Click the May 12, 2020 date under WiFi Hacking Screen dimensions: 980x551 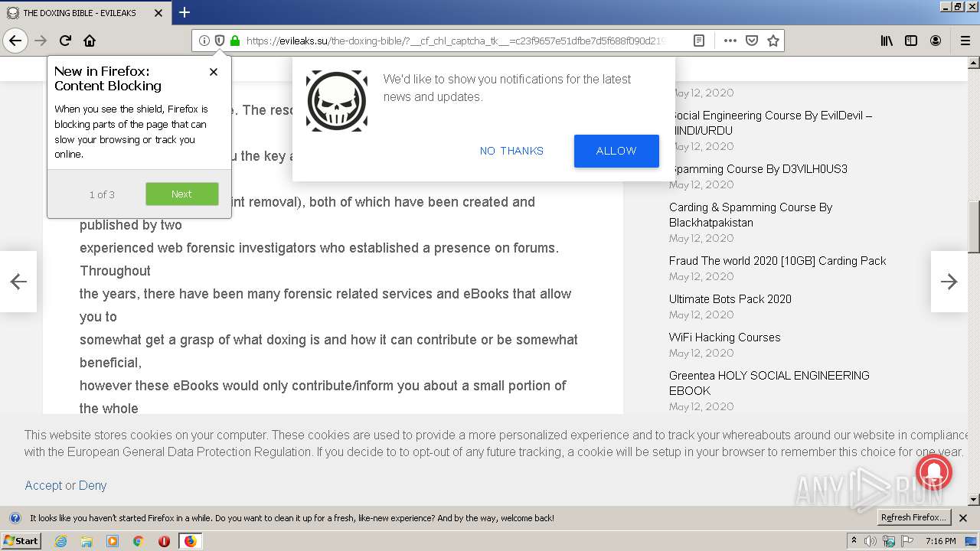coord(701,353)
